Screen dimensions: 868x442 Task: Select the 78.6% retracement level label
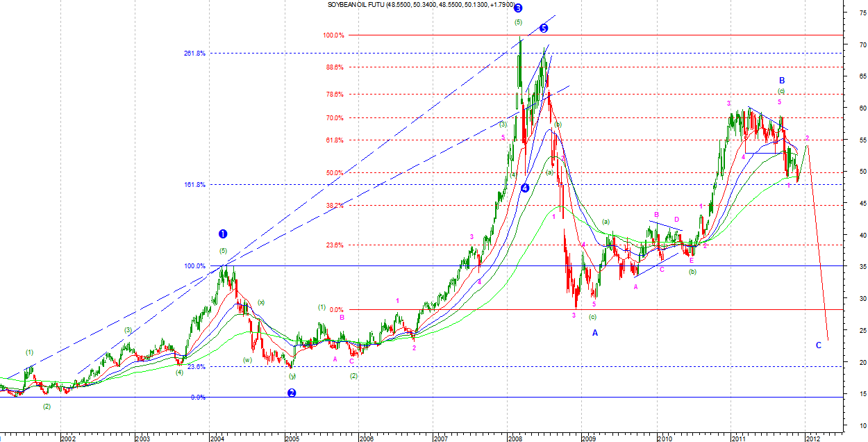coord(333,95)
